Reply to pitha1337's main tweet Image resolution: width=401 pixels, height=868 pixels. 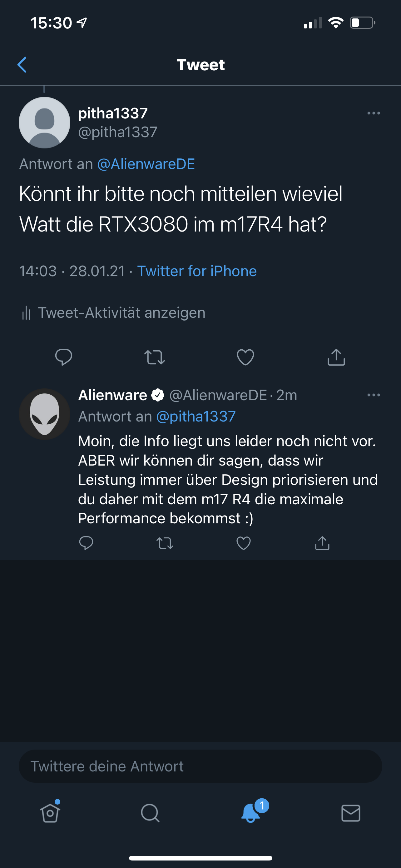(x=63, y=357)
